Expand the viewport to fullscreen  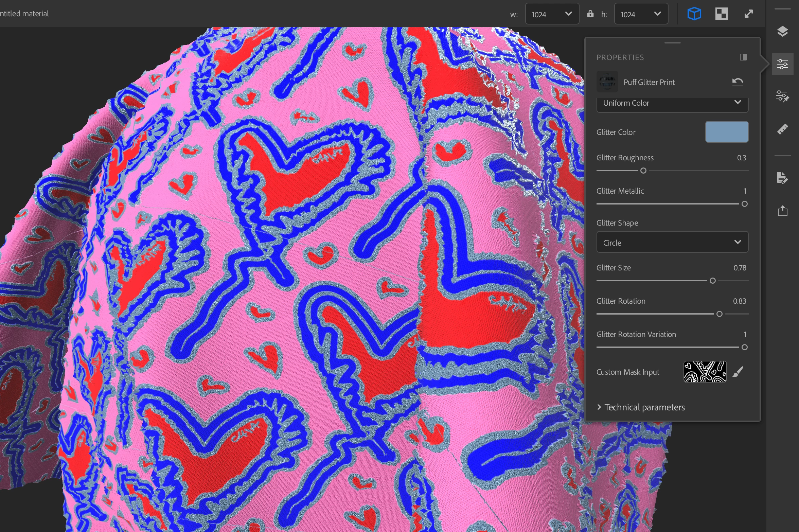point(748,14)
